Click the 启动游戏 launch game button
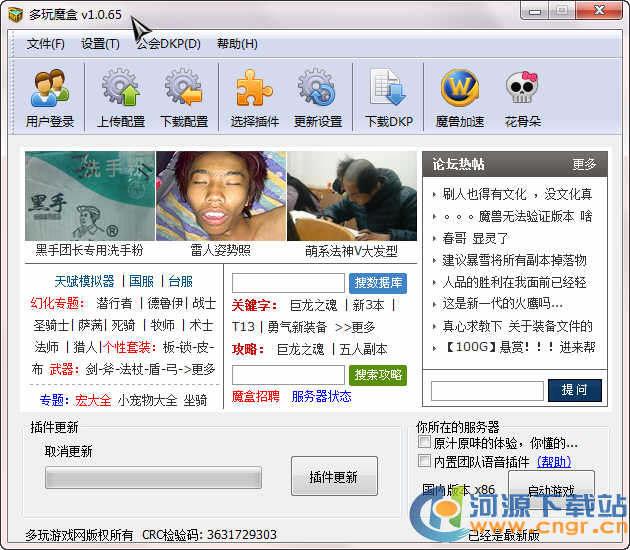This screenshot has height=550, width=630. [x=551, y=491]
